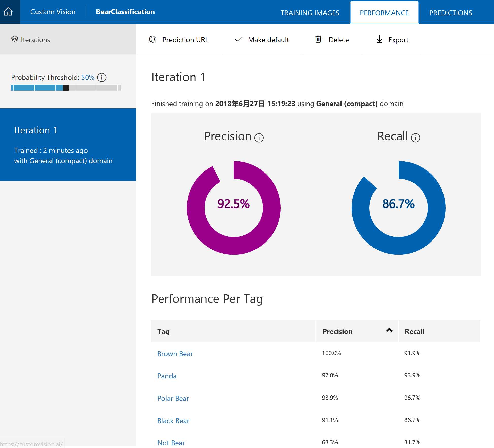The height and width of the screenshot is (448, 494).
Task: Click the Prediction URL button
Action: [x=178, y=39]
